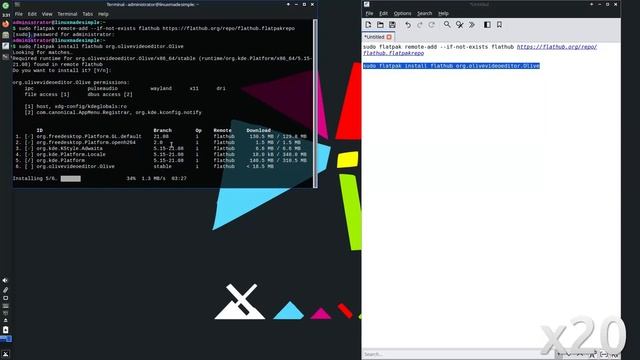Open the Search menu in the text editor

[x=424, y=13]
